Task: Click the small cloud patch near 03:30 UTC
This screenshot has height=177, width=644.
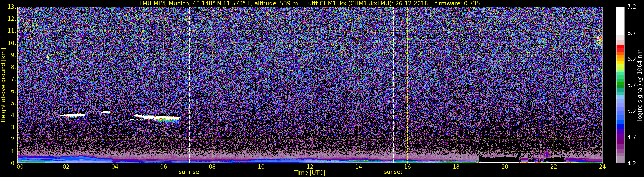Action: (x=105, y=112)
